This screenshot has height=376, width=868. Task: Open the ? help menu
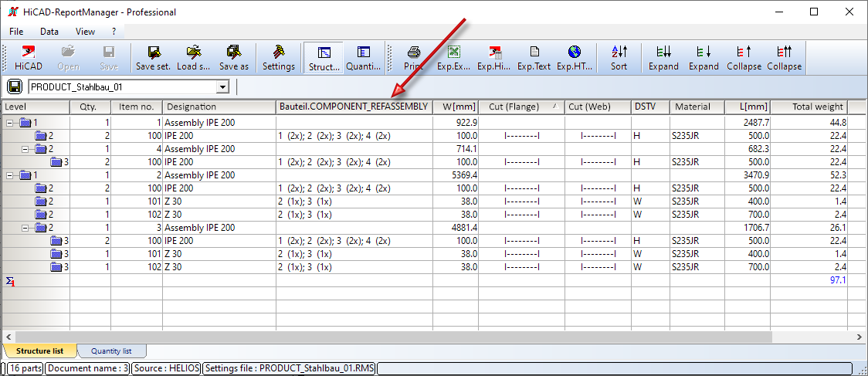(114, 32)
